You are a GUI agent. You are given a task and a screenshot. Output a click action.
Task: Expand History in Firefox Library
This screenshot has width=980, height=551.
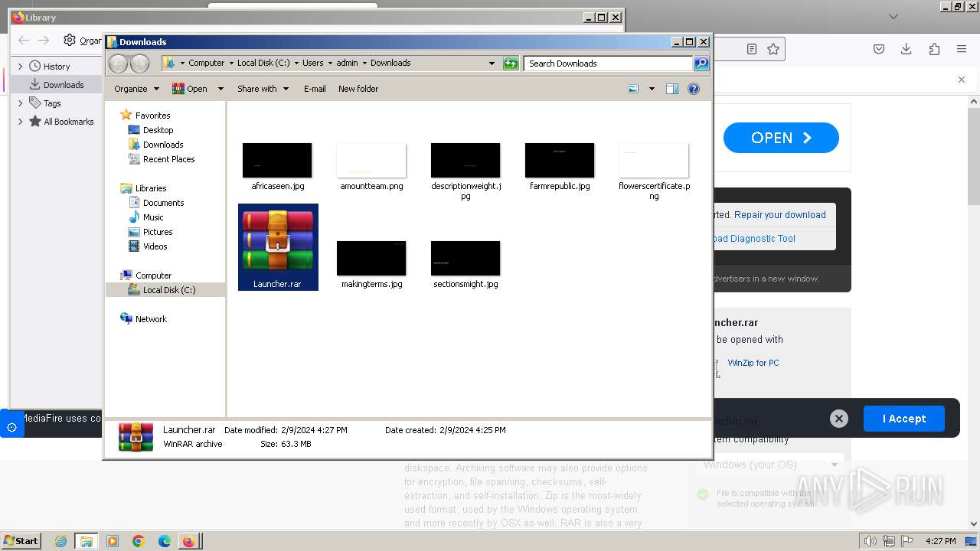coord(21,67)
